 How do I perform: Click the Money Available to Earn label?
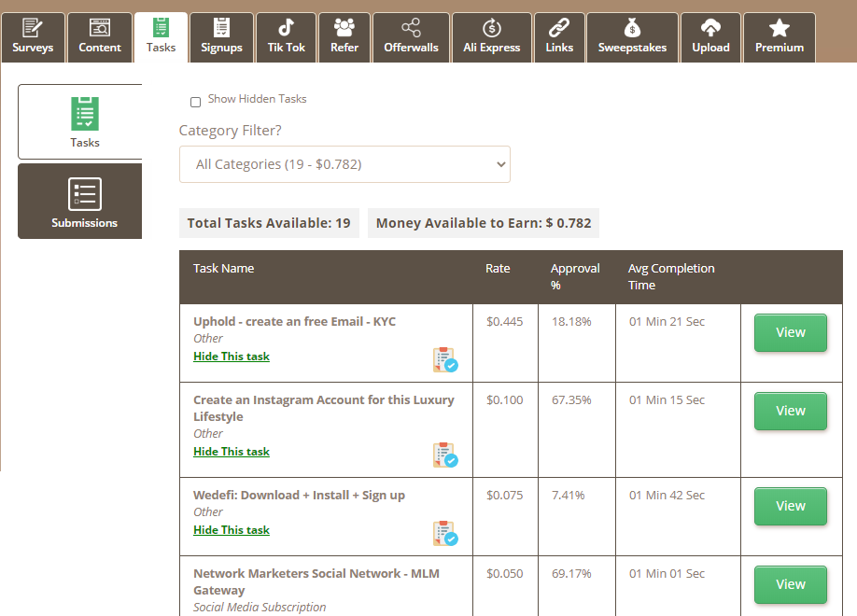click(484, 223)
